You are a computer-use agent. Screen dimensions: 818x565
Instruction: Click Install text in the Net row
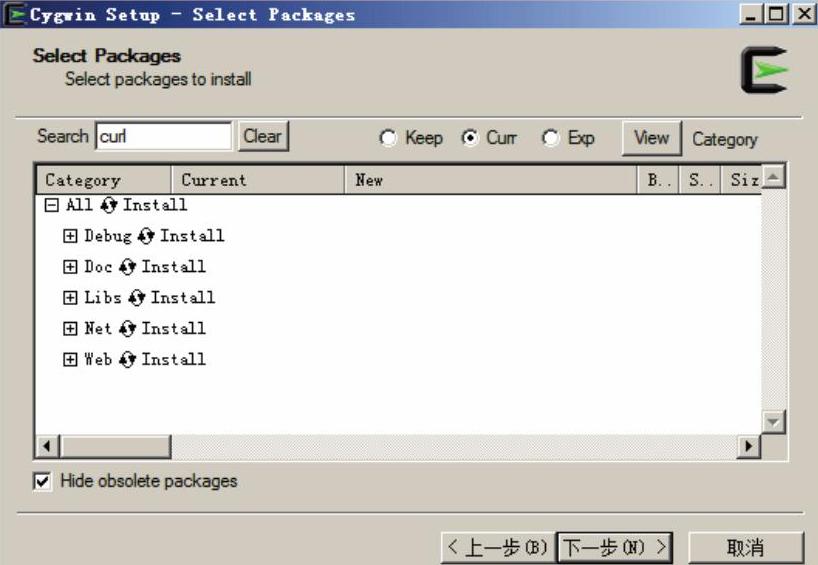point(174,328)
